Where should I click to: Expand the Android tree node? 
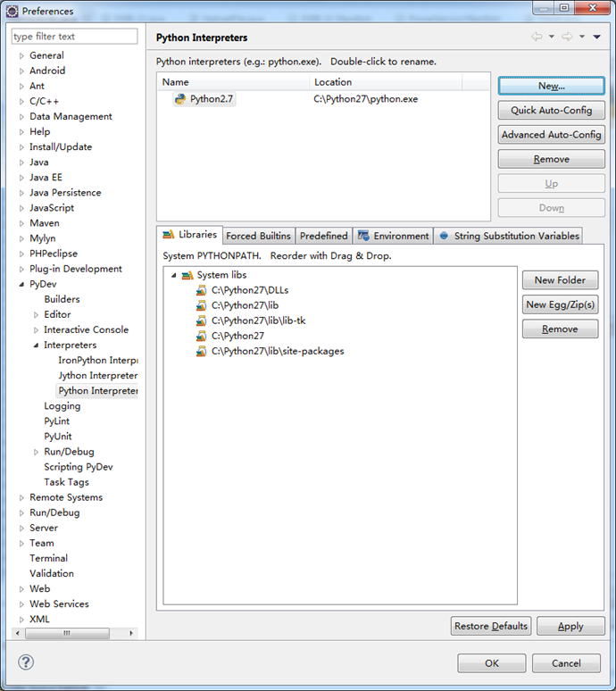click(x=21, y=71)
